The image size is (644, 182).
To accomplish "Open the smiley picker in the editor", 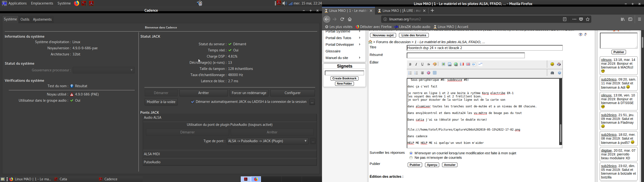I will click(x=552, y=64).
